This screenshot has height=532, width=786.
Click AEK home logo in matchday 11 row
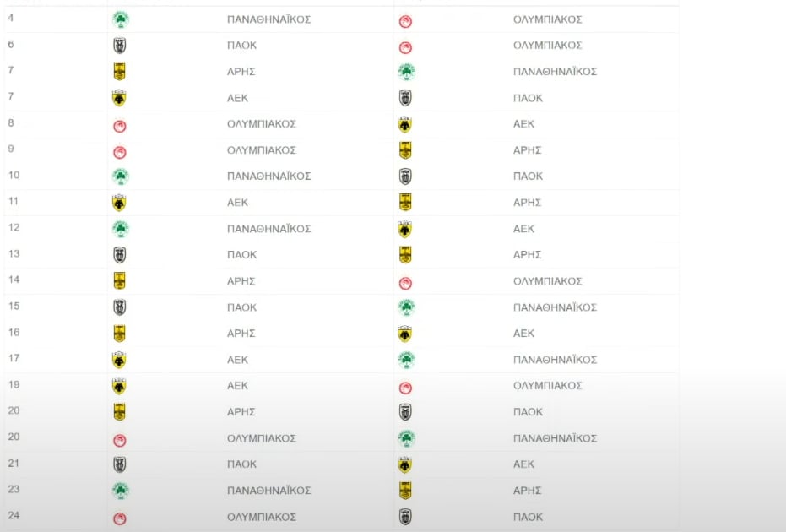[x=119, y=203]
